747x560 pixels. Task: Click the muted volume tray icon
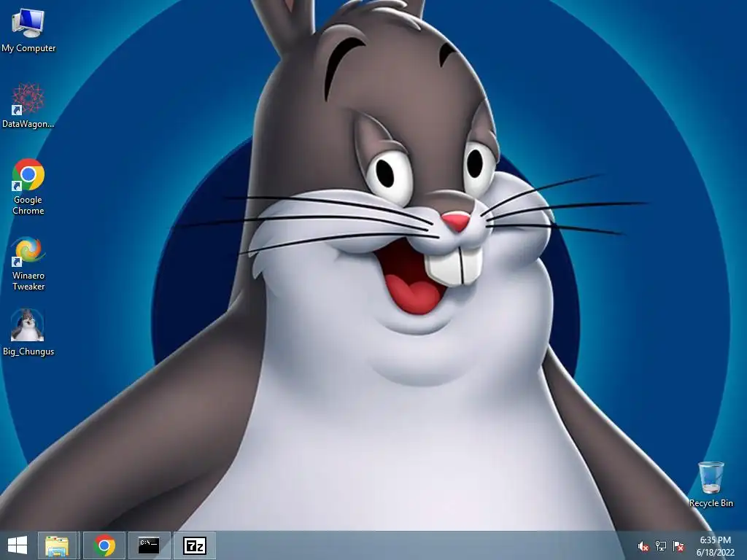(643, 546)
